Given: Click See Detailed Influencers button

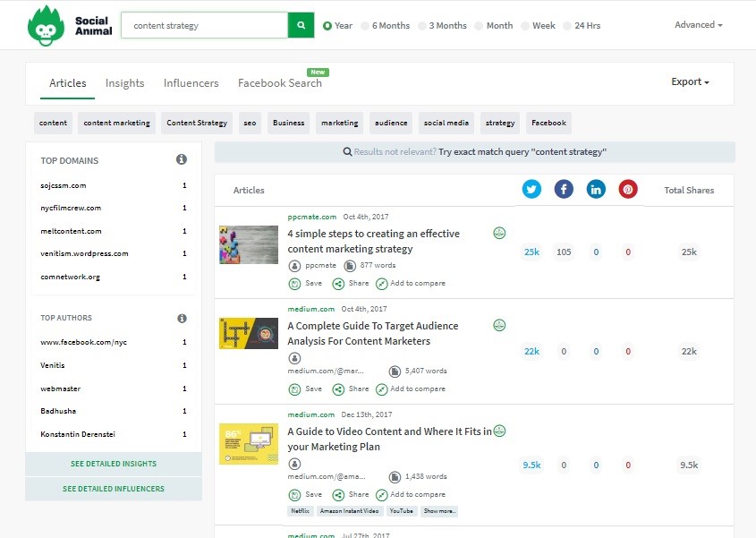Looking at the screenshot, I should pos(114,489).
